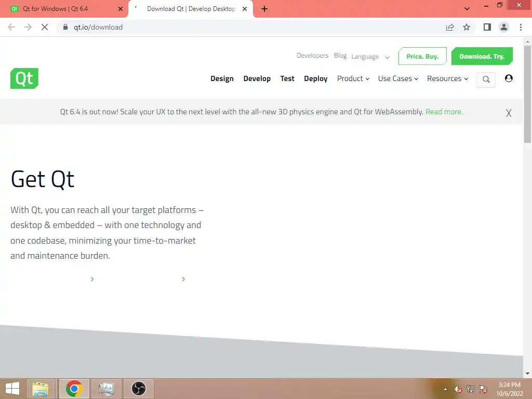Screen dimensions: 532x399
Task: Expand the Language dropdown
Action: pyautogui.click(x=370, y=57)
